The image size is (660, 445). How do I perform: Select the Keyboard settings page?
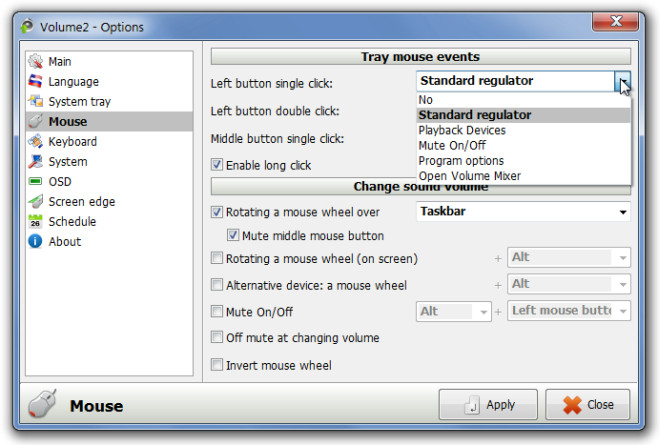tap(109, 141)
